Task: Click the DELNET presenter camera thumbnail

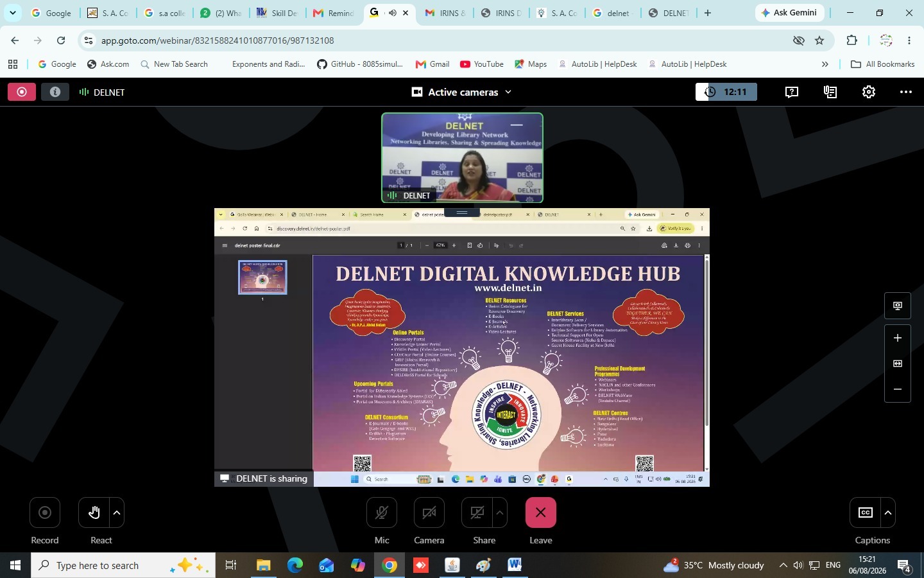Action: coord(463,158)
